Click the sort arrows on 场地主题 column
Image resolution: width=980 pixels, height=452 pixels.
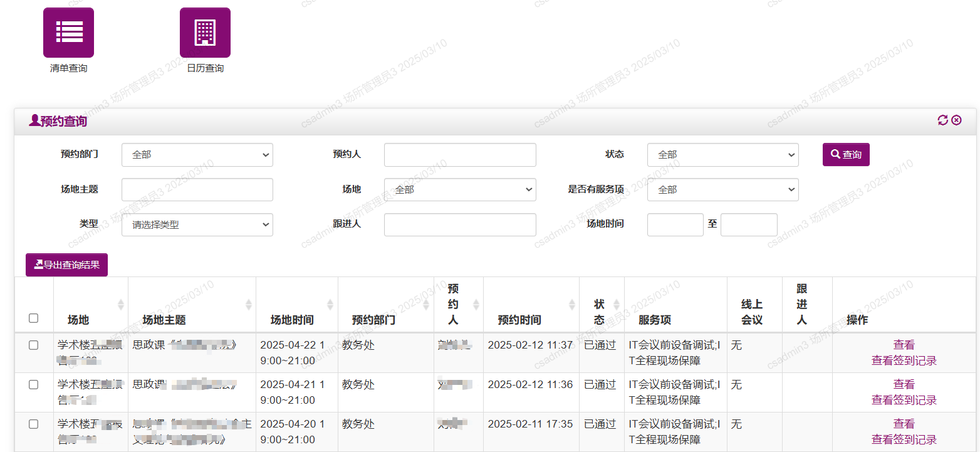coord(249,304)
